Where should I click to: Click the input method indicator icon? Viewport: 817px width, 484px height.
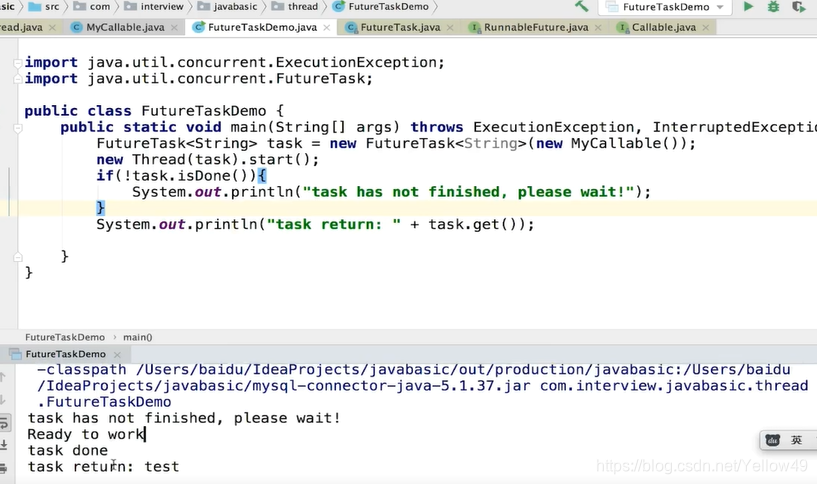click(772, 440)
